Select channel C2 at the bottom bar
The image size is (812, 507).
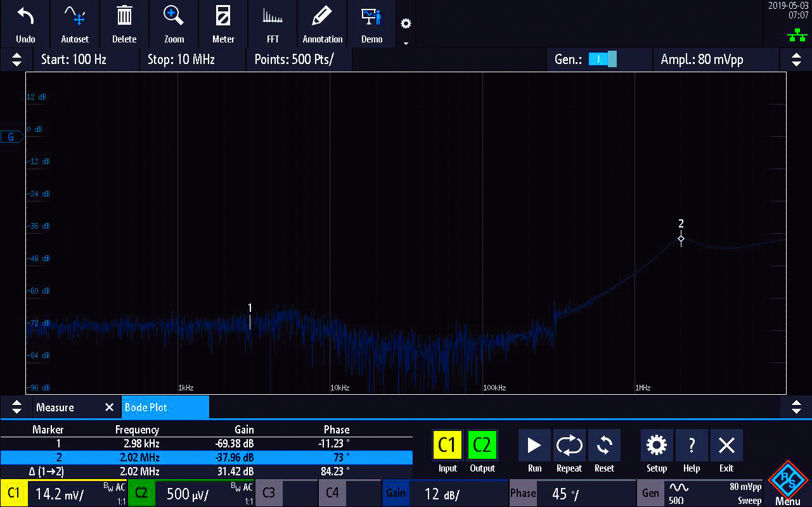pos(141,492)
